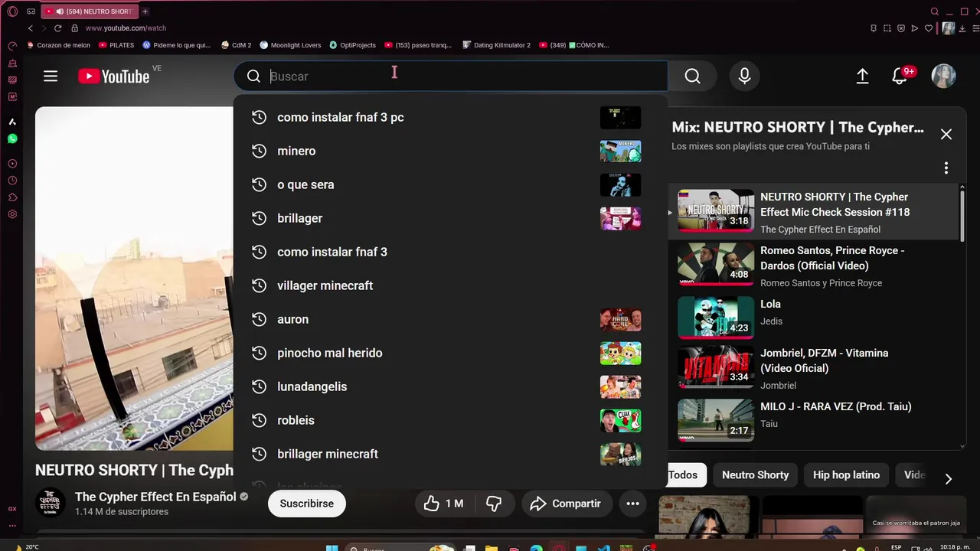
Task: Open Opera sidebar settings gear
Action: point(12,214)
